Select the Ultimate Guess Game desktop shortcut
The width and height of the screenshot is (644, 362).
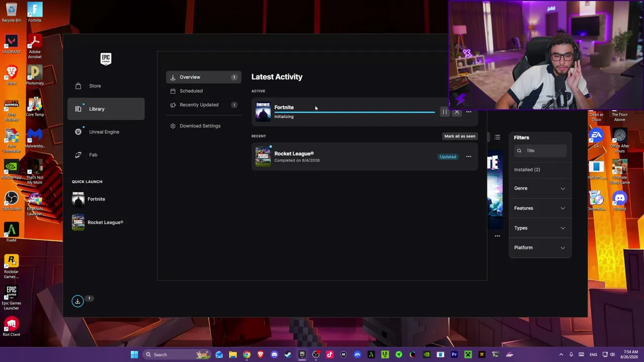[x=619, y=172]
